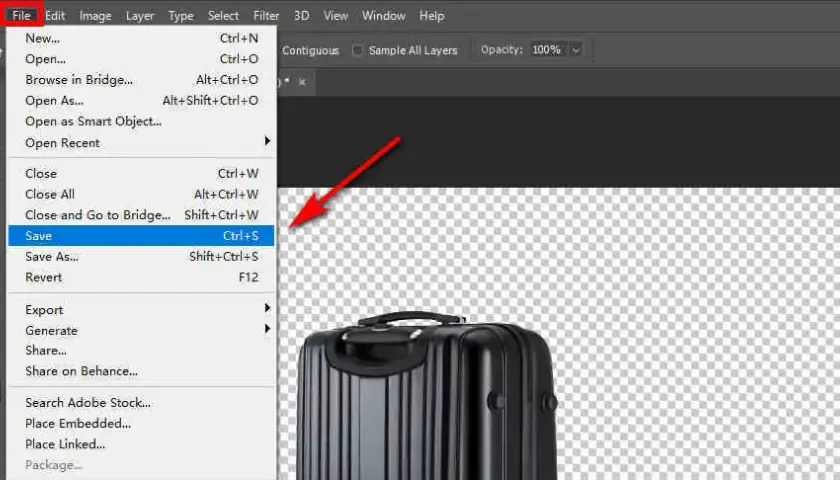Select Revert from the File menu

141,278
